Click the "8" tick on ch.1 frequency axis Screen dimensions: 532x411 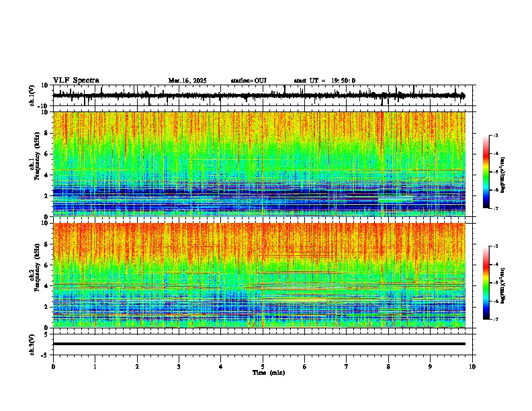[x=47, y=133]
